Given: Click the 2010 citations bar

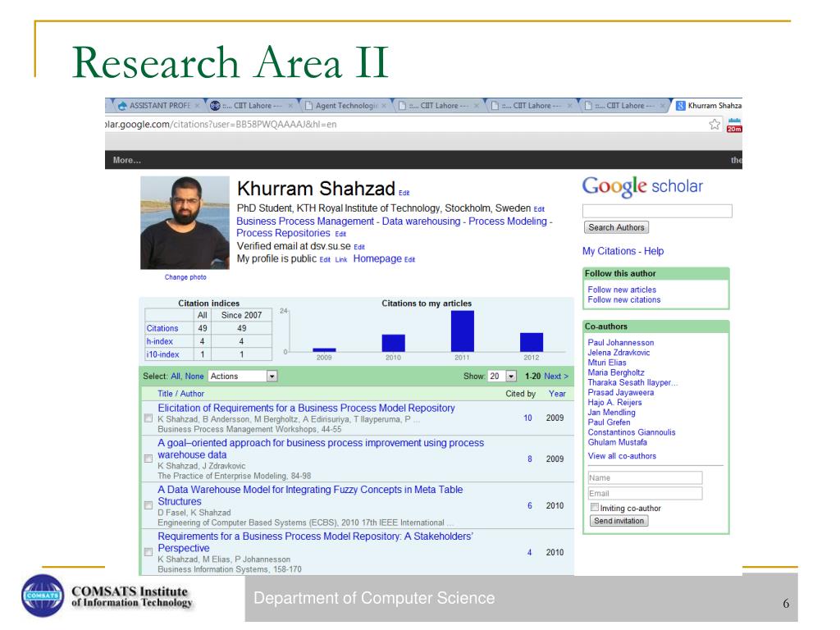Looking at the screenshot, I should [393, 343].
